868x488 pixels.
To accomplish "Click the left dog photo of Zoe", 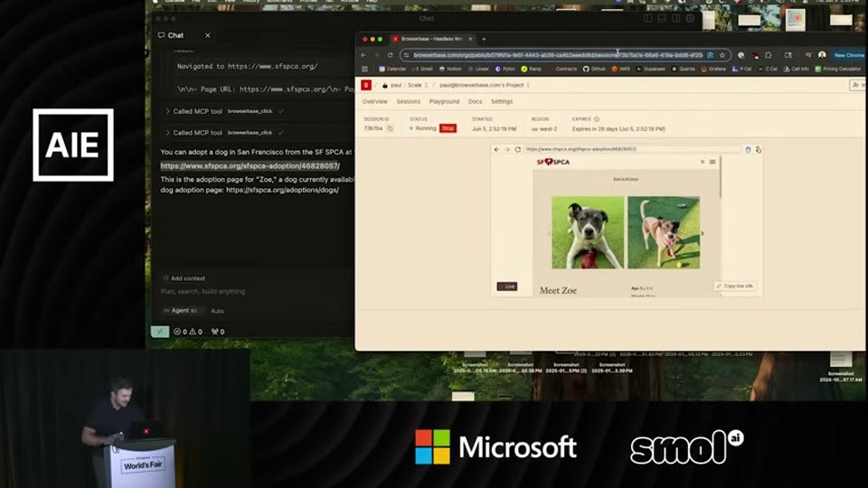I will tap(588, 232).
